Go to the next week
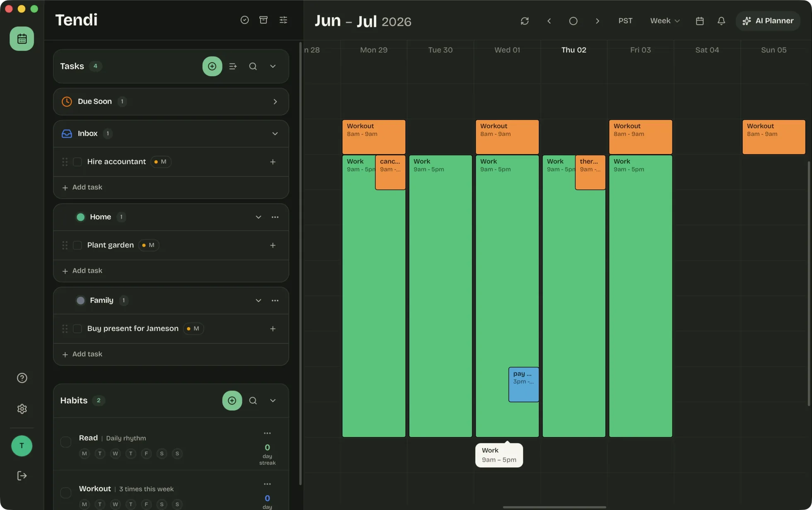812x510 pixels. click(597, 21)
